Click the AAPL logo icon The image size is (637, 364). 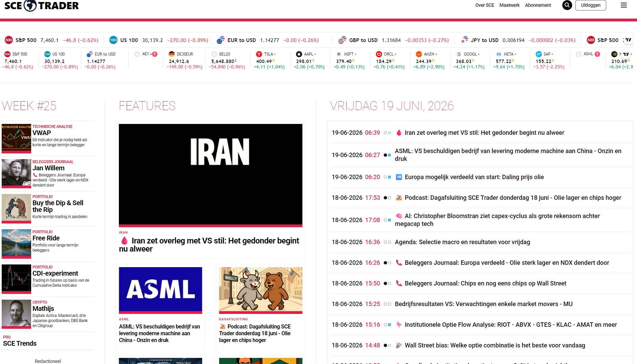(x=299, y=54)
